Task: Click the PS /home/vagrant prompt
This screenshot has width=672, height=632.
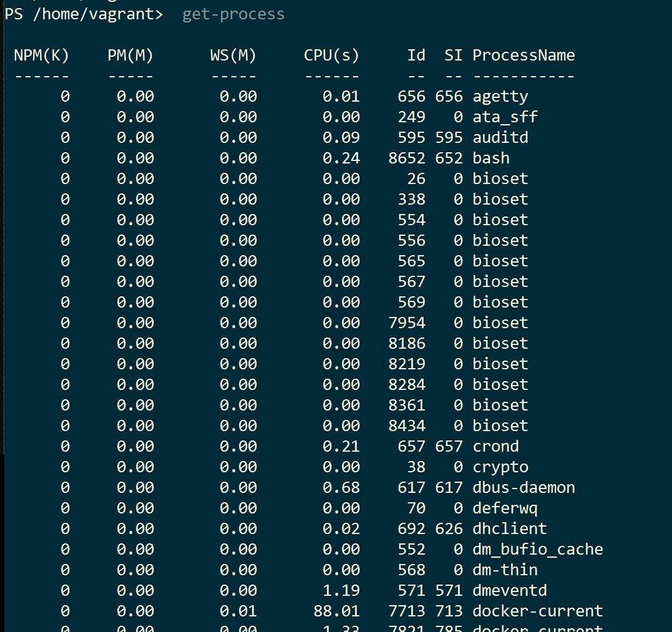Action: click(84, 14)
